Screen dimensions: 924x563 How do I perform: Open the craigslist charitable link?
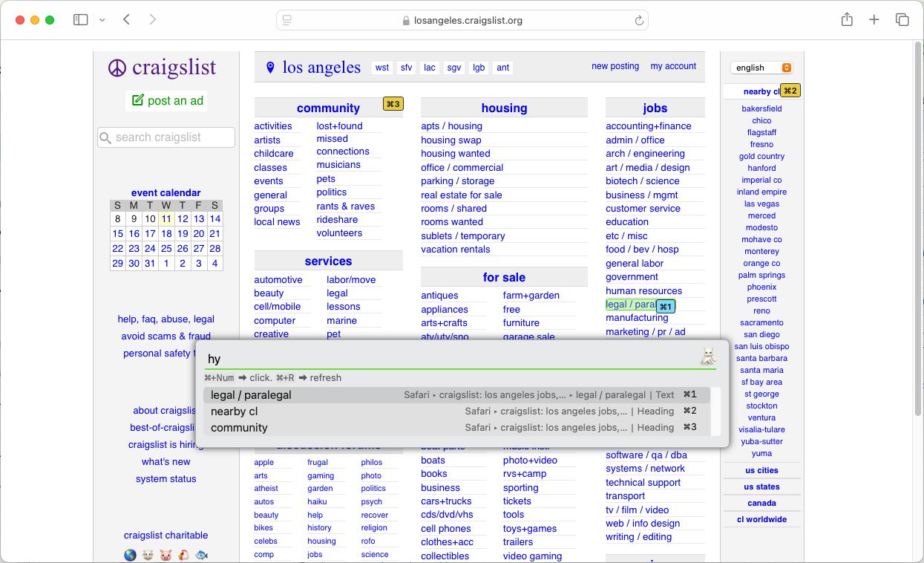tap(166, 536)
